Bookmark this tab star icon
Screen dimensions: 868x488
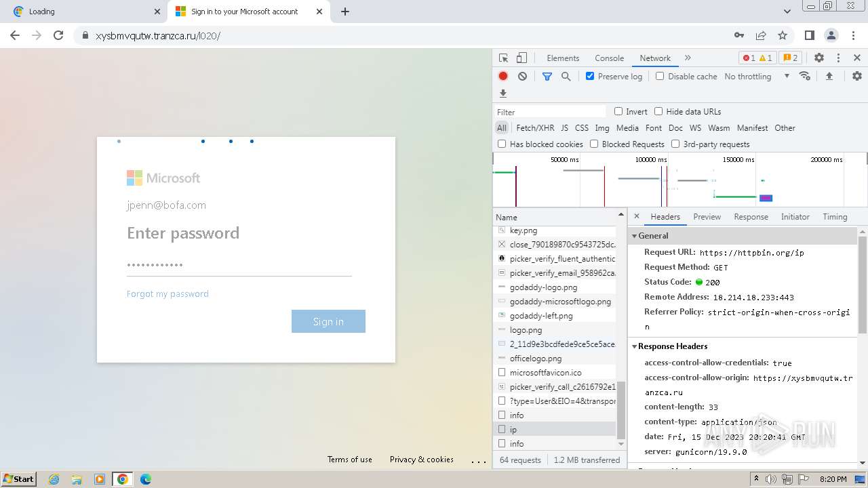783,35
